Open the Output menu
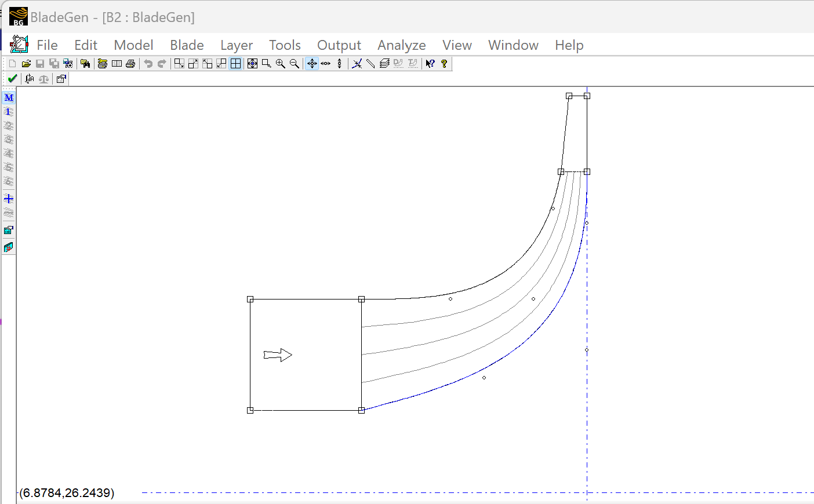 tap(339, 45)
